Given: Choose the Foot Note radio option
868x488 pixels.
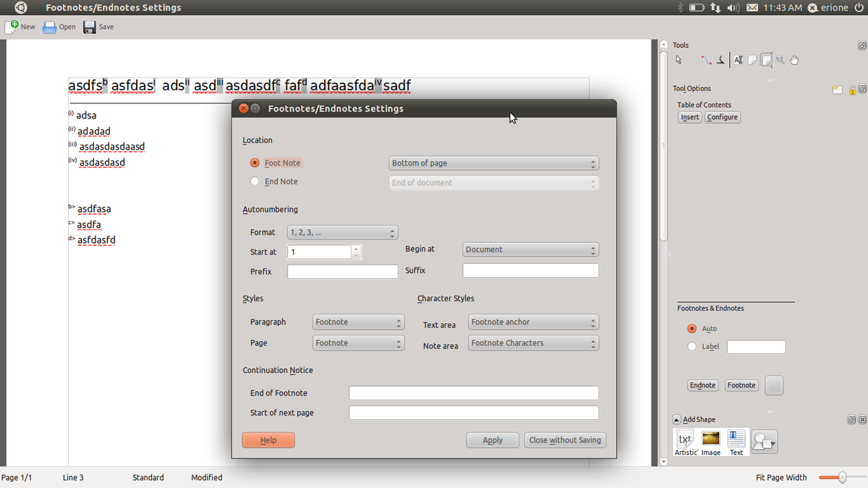Looking at the screenshot, I should [x=255, y=163].
